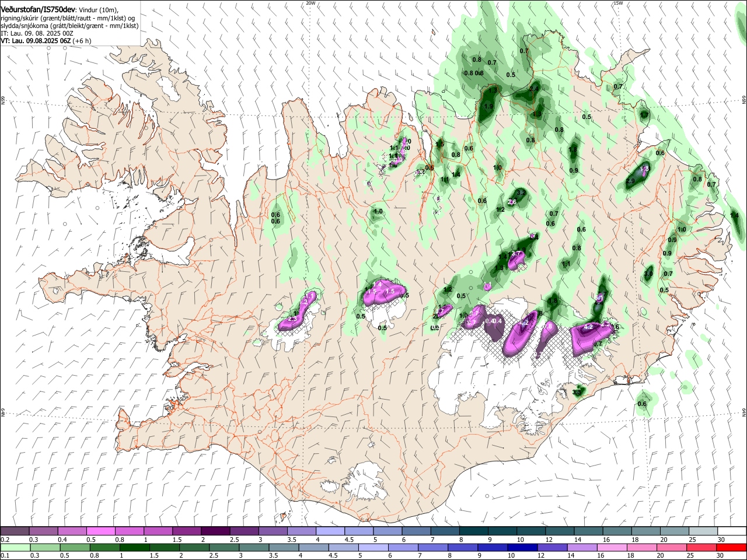Viewport: 747px width, 560px height.
Task: Click the 2.4 precipitation value in the north
Action: [x=534, y=89]
